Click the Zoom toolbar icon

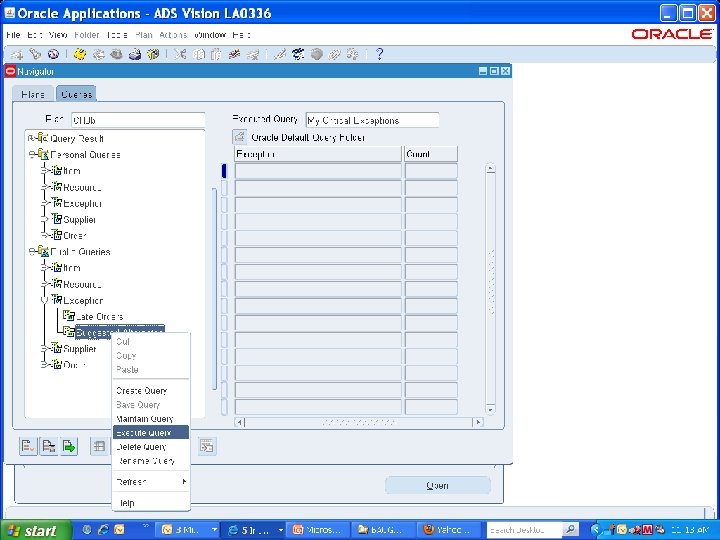298,54
